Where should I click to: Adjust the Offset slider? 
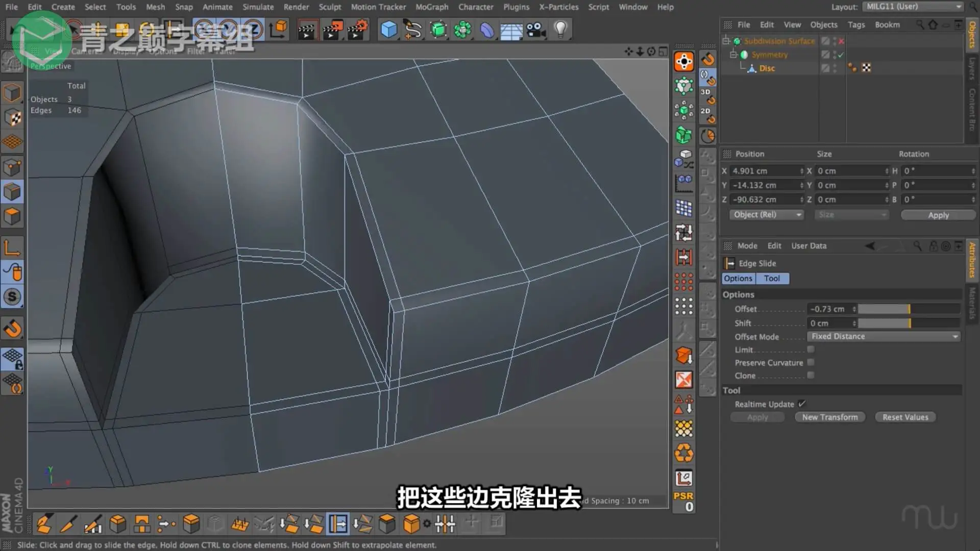pos(909,309)
